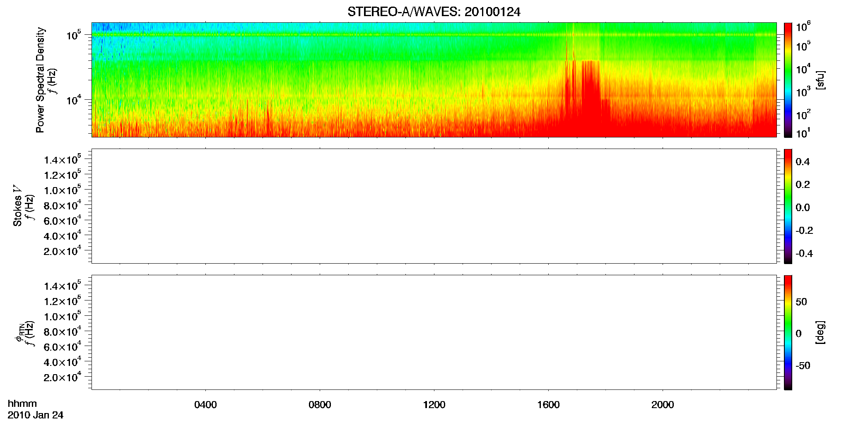868x447 pixels.
Task: Click the 0400 time tick label
Action: 205,405
